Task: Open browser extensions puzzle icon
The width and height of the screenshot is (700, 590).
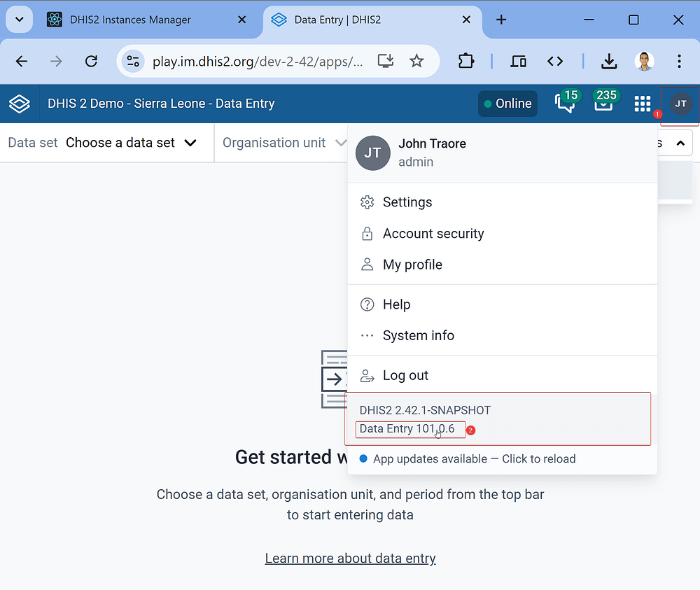Action: (466, 61)
